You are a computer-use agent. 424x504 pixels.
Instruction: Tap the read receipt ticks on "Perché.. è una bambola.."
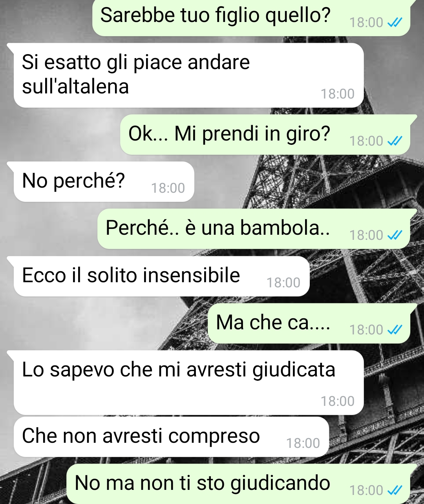(395, 235)
